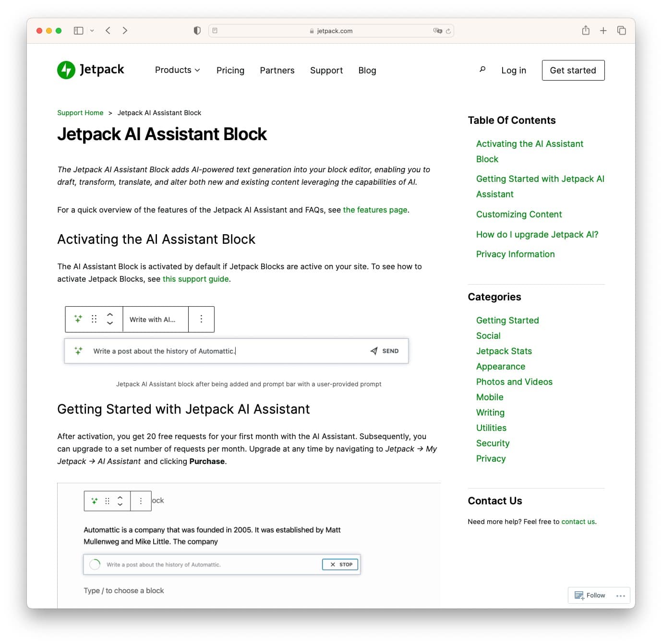
Task: Click the Get started button
Action: (x=573, y=70)
